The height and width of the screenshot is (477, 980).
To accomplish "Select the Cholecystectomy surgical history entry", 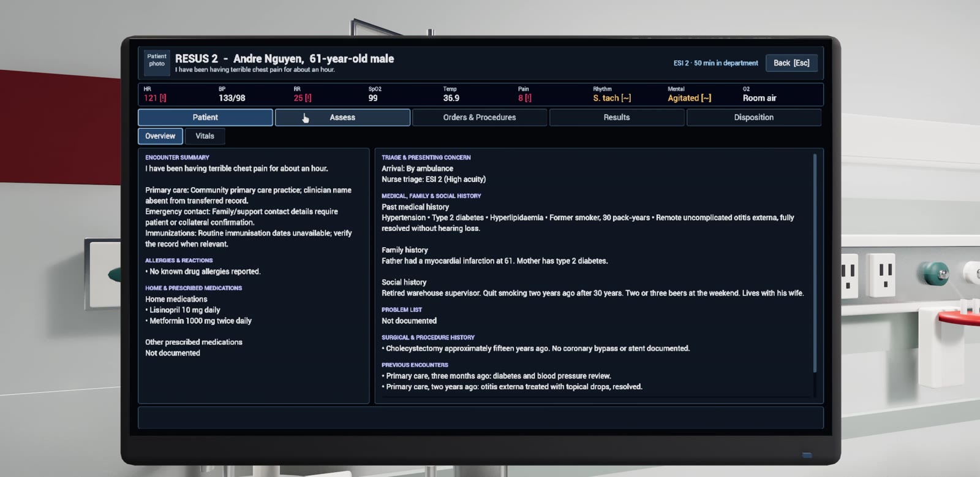I will 536,349.
